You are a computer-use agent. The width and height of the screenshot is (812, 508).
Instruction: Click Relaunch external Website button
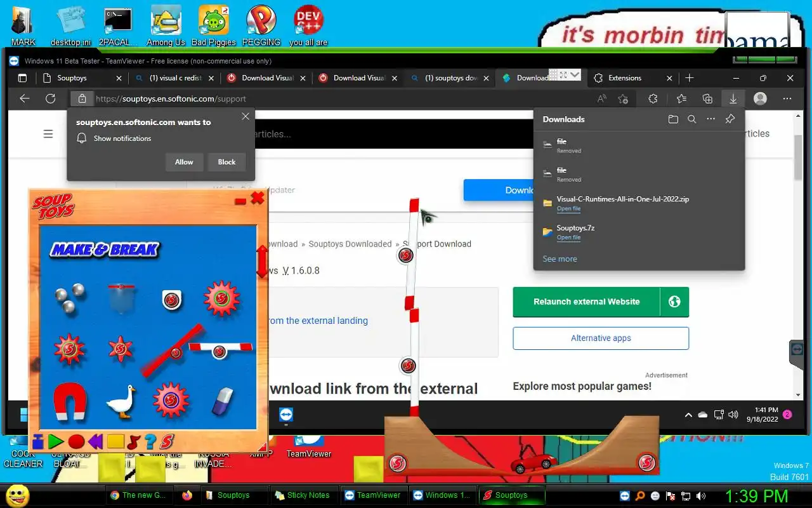(586, 302)
